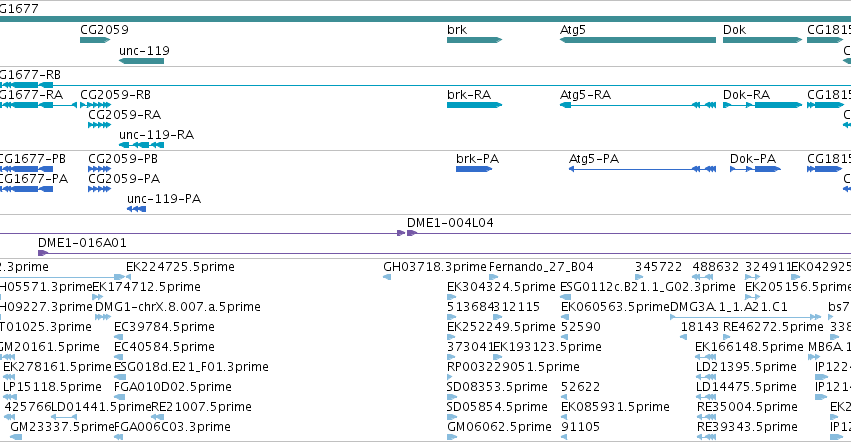Click the Dok-RA transcript glyph
The width and height of the screenshot is (851, 442).
762,105
